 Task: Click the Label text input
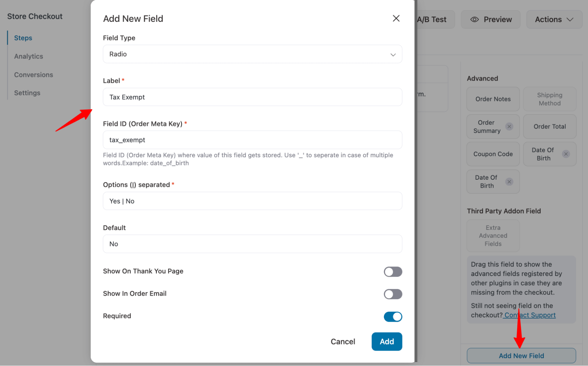click(252, 97)
